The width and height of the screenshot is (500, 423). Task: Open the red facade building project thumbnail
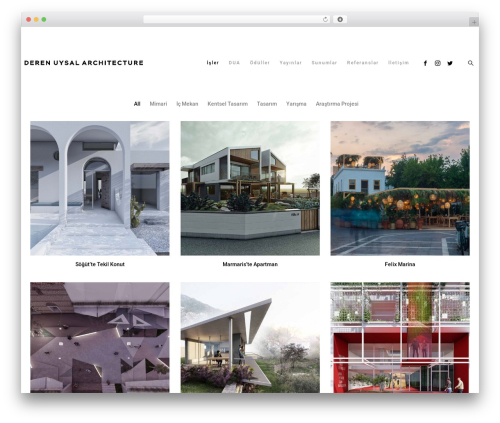(x=400, y=337)
